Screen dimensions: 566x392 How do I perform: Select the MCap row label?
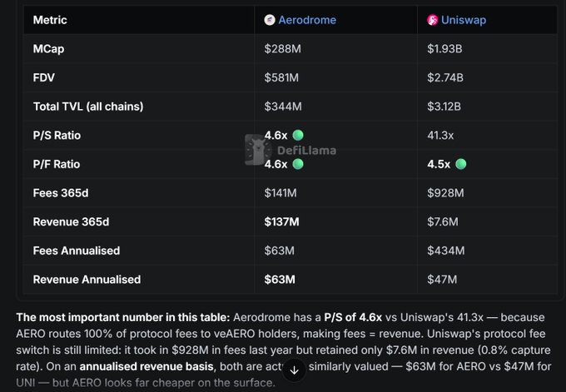pyautogui.click(x=48, y=49)
